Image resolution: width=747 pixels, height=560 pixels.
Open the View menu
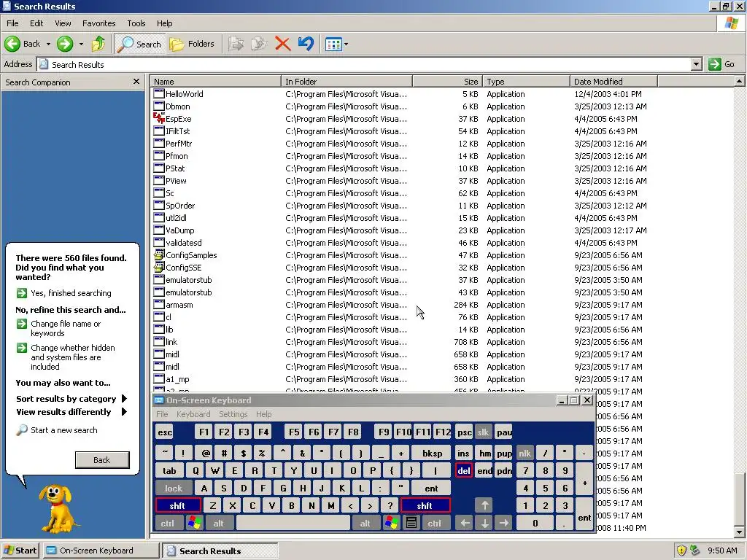63,23
